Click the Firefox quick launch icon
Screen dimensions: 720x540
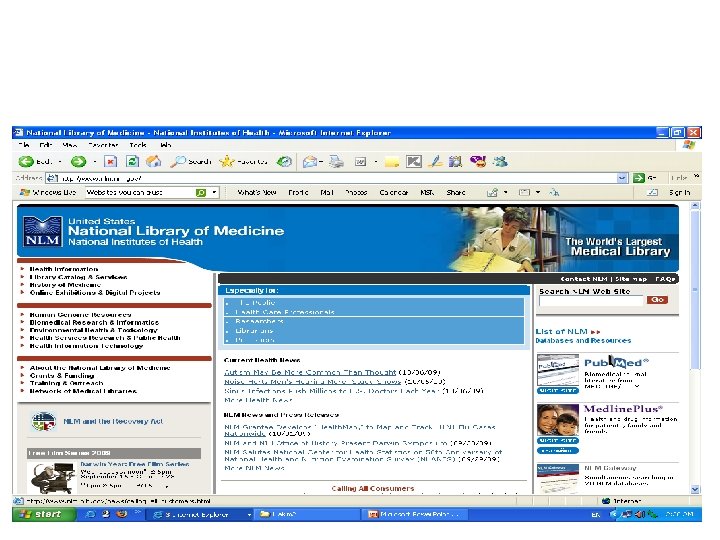pyautogui.click(x=122, y=514)
